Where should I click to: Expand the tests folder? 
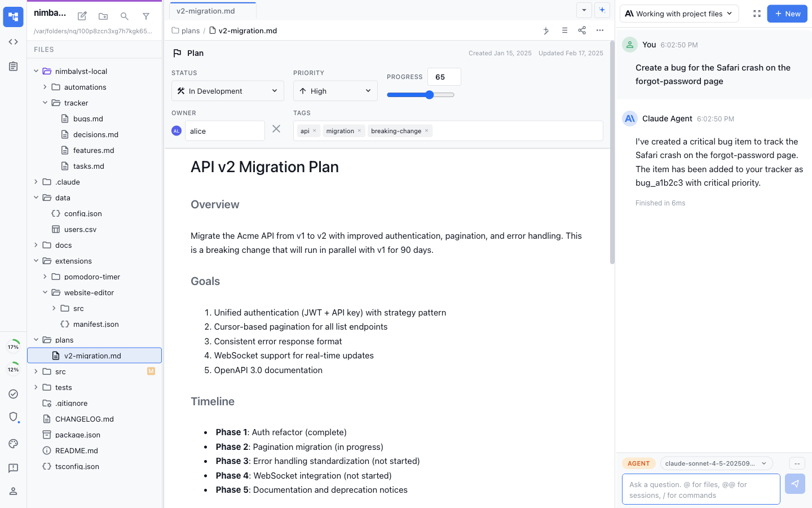pyautogui.click(x=36, y=387)
